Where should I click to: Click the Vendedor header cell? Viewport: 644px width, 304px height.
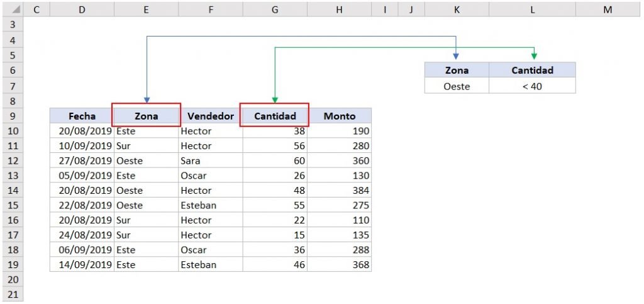point(211,116)
